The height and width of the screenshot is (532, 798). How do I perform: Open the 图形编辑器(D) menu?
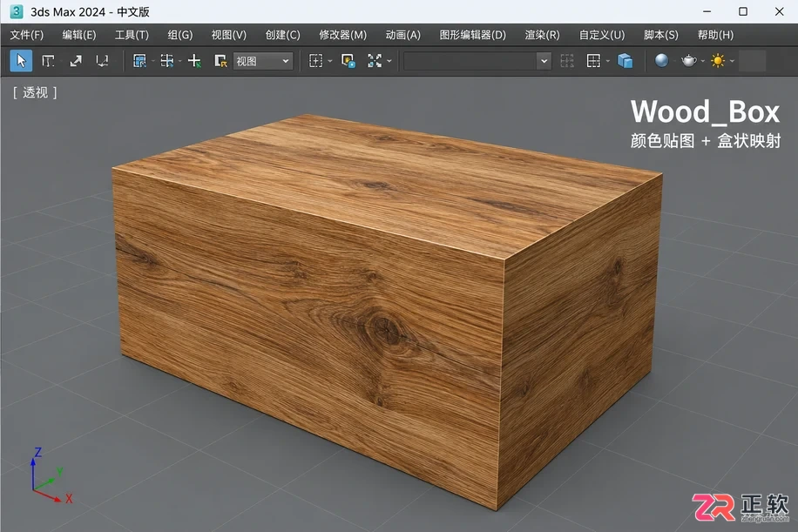pos(473,35)
